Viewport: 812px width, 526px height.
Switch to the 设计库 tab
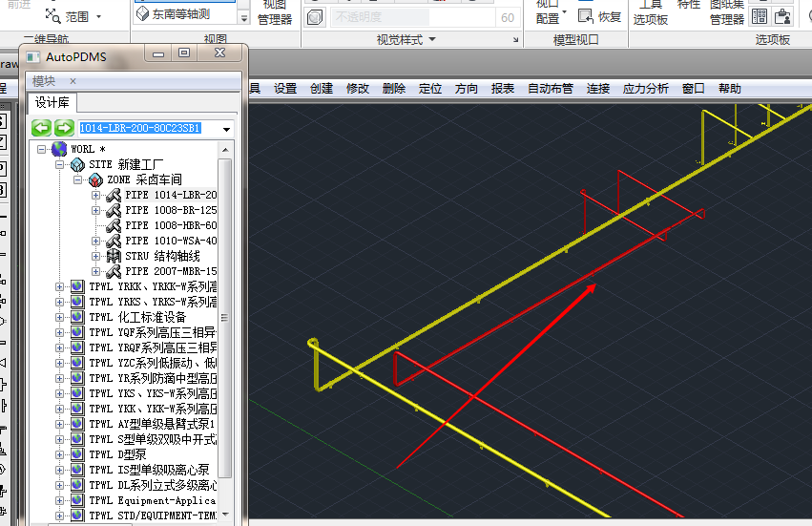pyautogui.click(x=52, y=102)
